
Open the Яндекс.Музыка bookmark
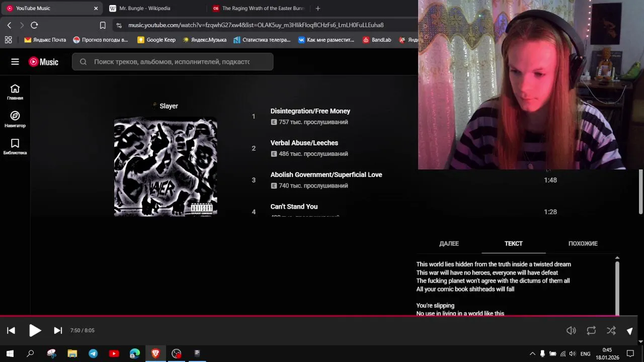click(x=204, y=40)
